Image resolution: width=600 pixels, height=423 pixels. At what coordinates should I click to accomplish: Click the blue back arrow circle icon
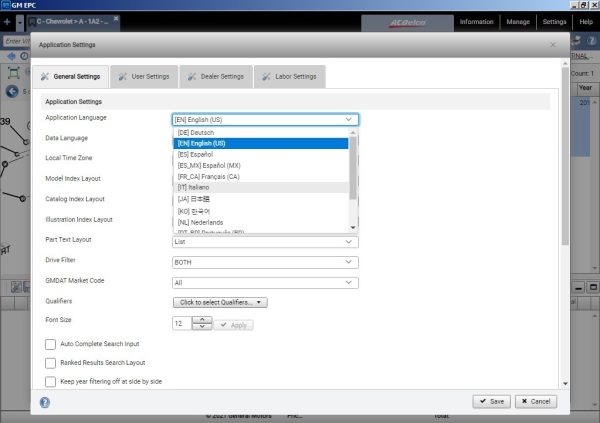point(12,91)
